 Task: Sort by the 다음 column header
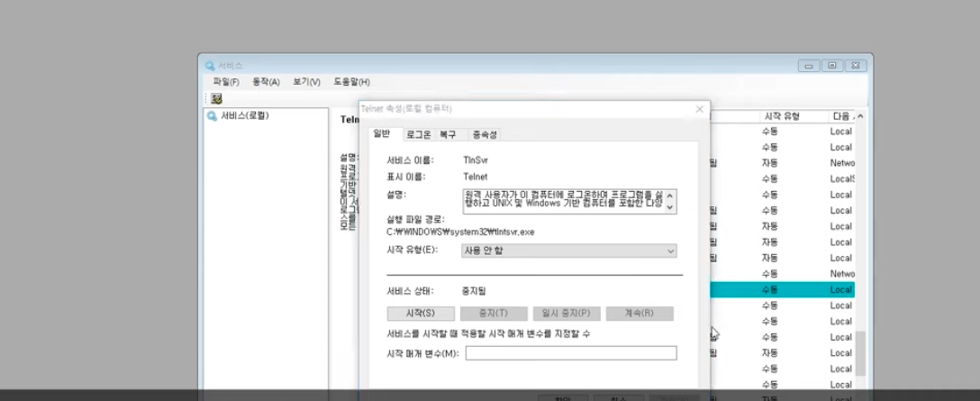tap(841, 116)
